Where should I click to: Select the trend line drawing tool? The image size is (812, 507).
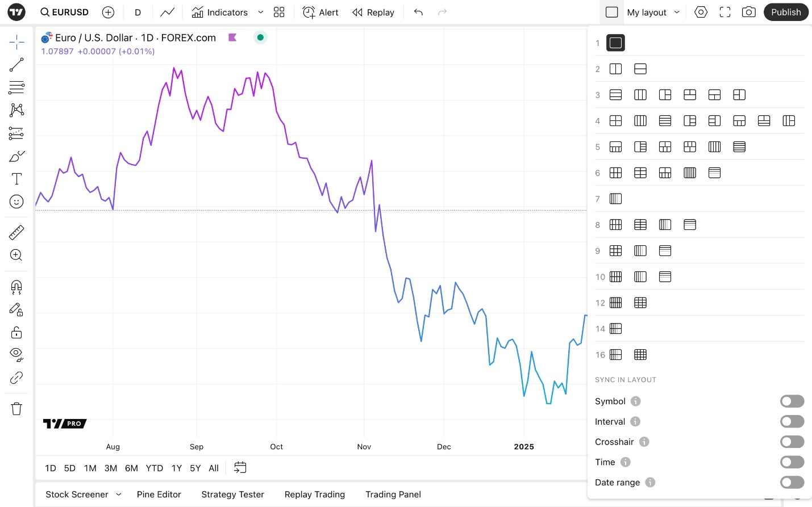16,65
